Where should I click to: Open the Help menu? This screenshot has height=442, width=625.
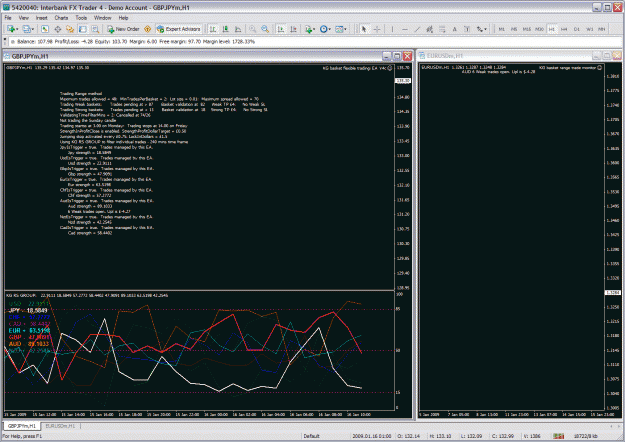point(123,18)
